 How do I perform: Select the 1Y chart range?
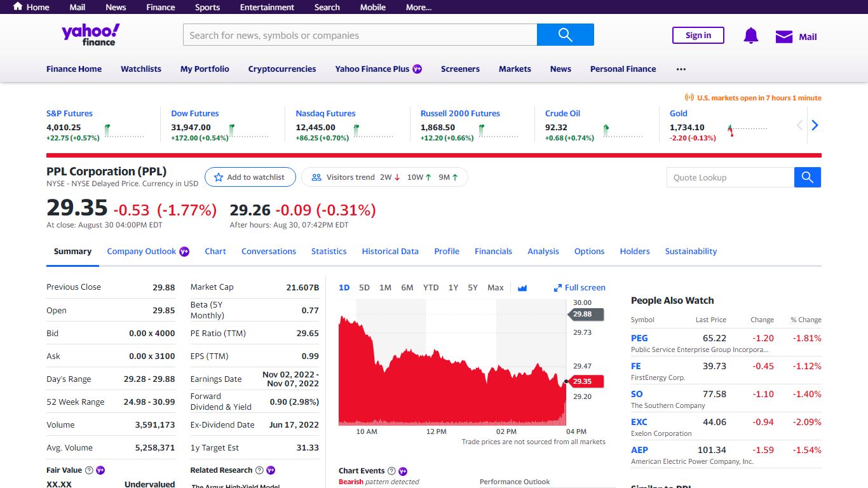pos(453,288)
